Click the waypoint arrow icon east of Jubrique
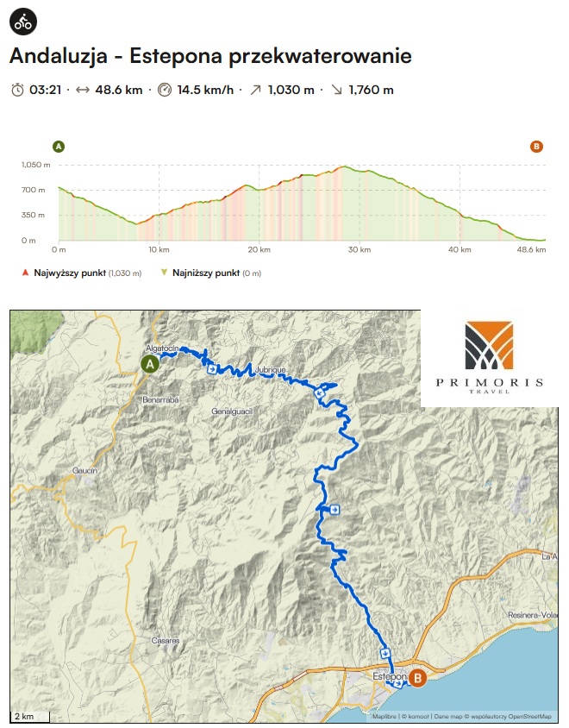The height and width of the screenshot is (728, 569). coord(319,393)
